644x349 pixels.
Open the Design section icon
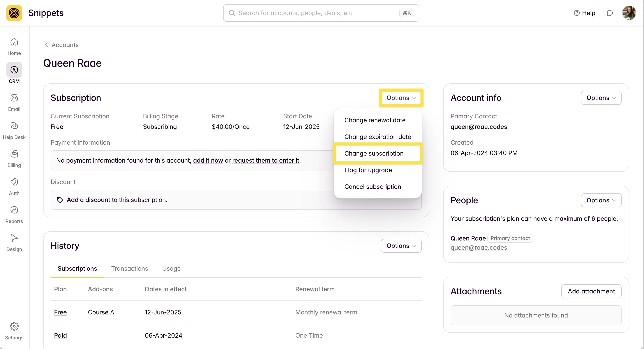click(14, 238)
